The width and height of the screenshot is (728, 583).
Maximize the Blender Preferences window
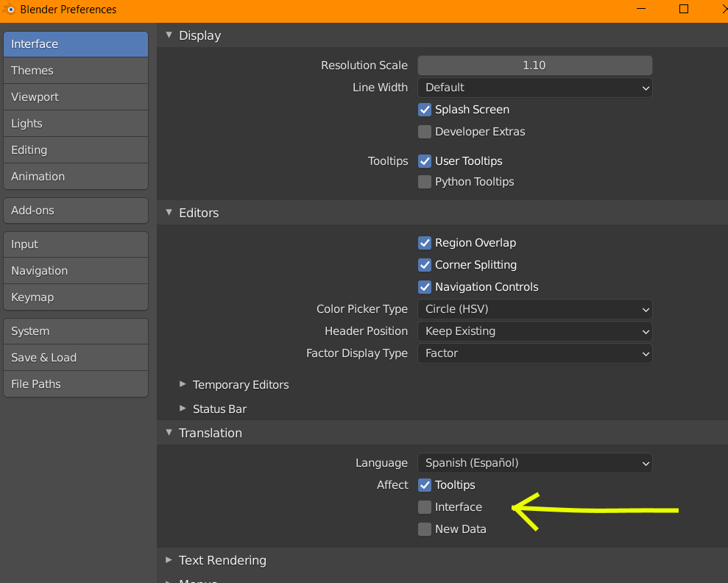tap(684, 9)
